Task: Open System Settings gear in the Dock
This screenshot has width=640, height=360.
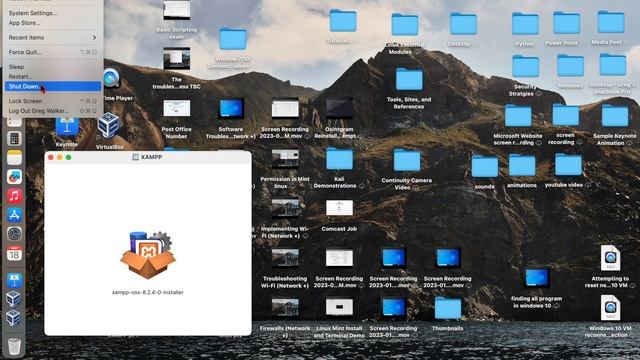Action: click(x=14, y=234)
